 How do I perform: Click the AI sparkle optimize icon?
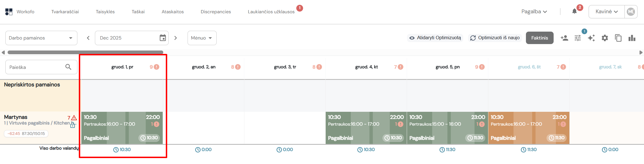point(591,38)
